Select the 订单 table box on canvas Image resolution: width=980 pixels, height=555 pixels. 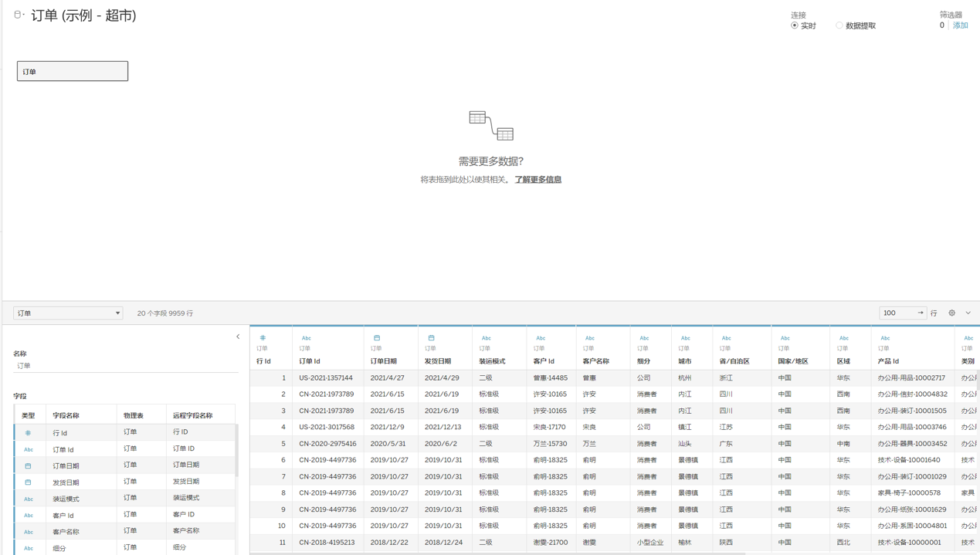click(x=73, y=71)
